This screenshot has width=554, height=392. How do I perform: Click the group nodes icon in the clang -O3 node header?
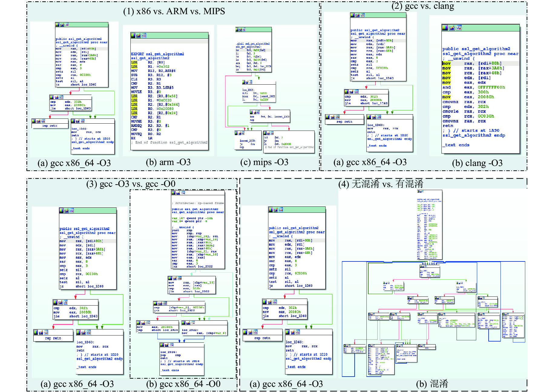(x=459, y=28)
